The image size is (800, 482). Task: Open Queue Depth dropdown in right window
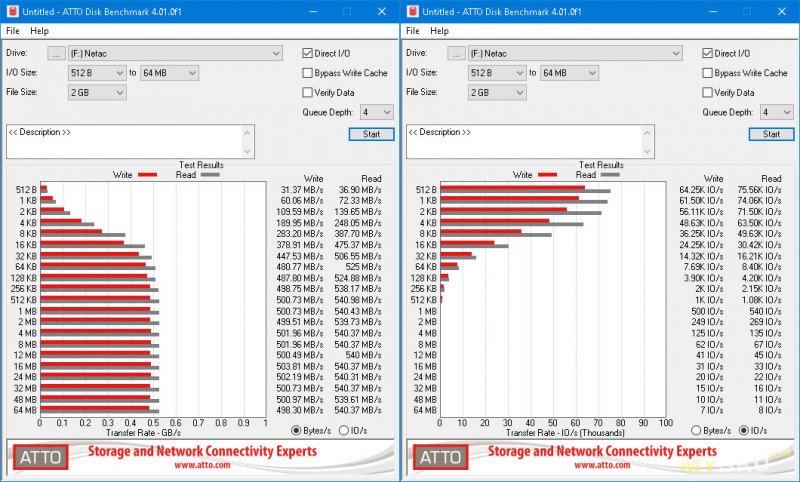pyautogui.click(x=777, y=112)
